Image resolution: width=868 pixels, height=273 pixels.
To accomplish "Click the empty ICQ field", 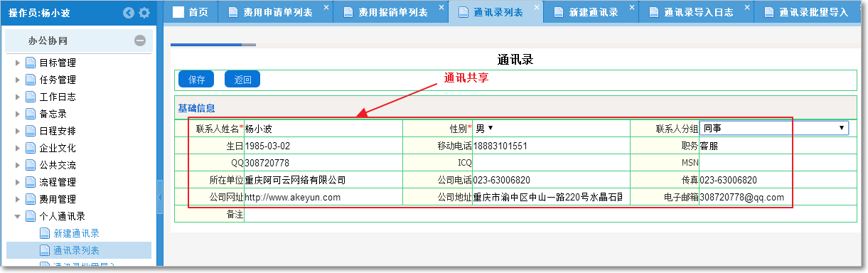I will tap(550, 163).
